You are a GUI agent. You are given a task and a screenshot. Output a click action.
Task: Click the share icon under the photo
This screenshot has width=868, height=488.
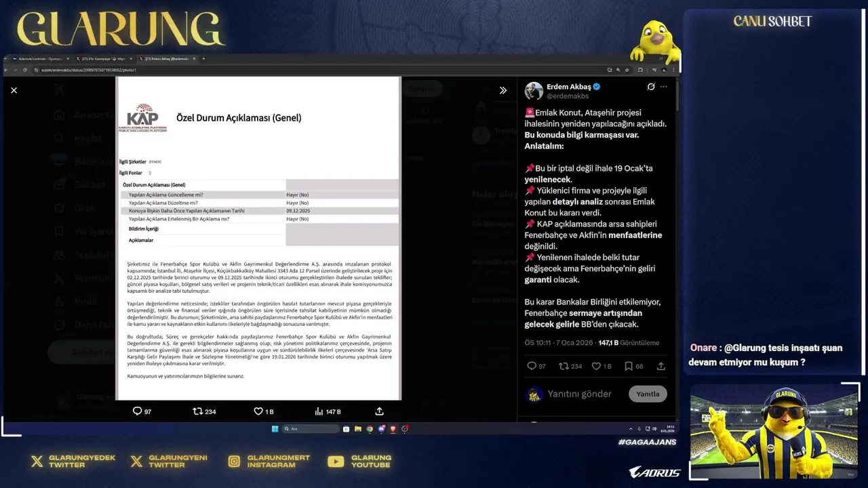380,411
